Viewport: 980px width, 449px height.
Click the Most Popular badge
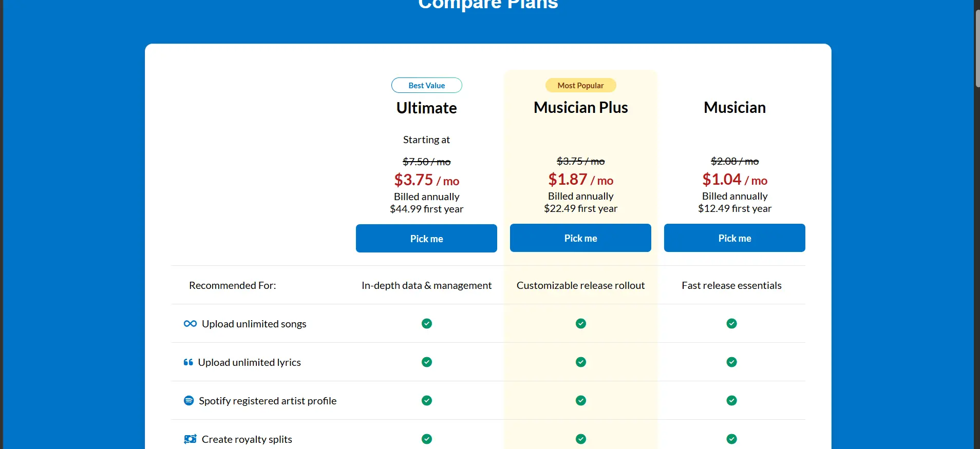pyautogui.click(x=580, y=85)
